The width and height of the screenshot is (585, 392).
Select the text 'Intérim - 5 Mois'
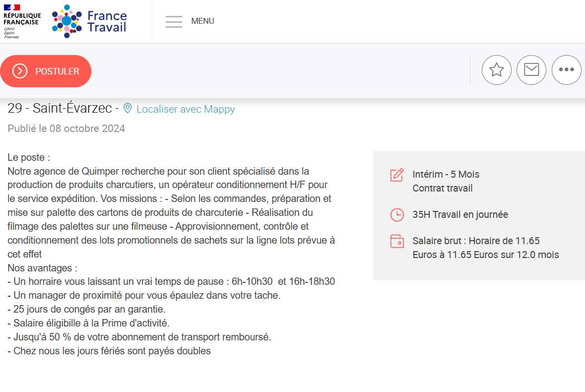point(446,174)
